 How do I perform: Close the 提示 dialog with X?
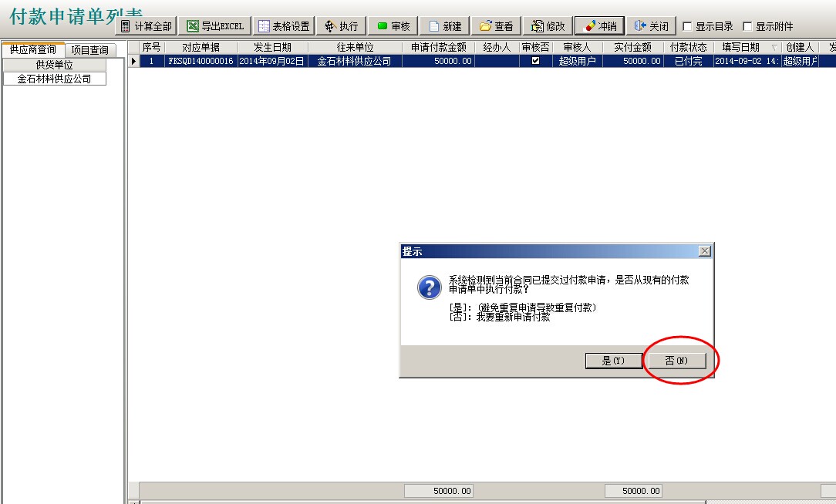pyautogui.click(x=703, y=251)
